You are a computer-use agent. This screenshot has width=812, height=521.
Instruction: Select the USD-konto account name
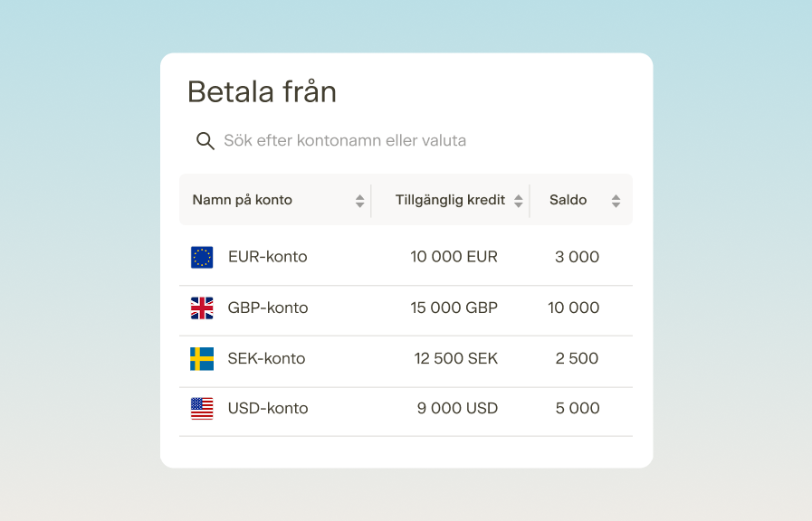[268, 408]
